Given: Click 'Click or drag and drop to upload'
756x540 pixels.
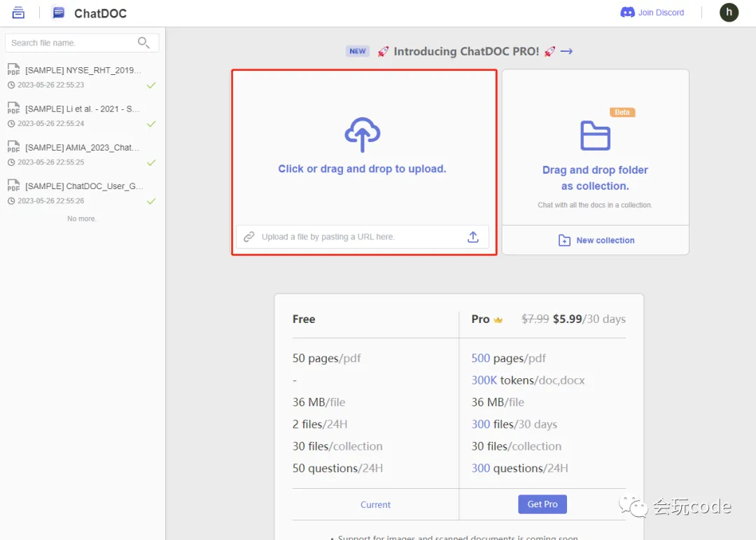Looking at the screenshot, I should 362,169.
